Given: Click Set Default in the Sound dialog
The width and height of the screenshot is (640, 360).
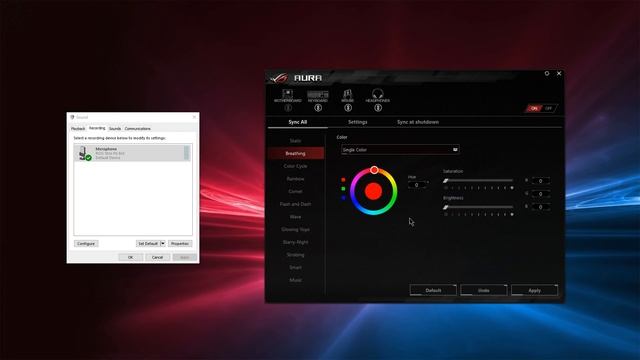Looking at the screenshot, I should click(148, 244).
